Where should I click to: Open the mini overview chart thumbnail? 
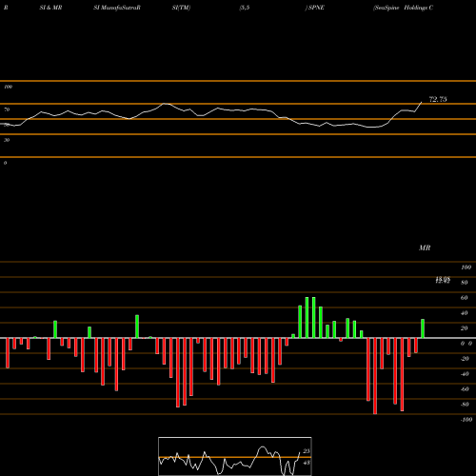pyautogui.click(x=235, y=456)
